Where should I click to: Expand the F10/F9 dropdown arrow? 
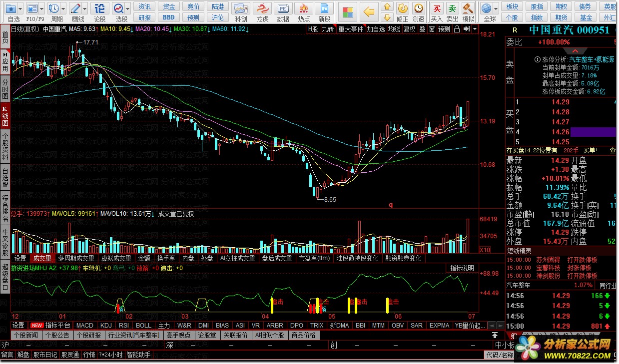click(41, 8)
